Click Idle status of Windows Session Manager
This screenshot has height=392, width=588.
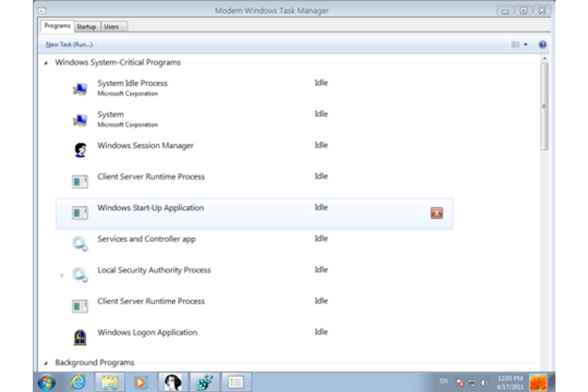pyautogui.click(x=321, y=145)
